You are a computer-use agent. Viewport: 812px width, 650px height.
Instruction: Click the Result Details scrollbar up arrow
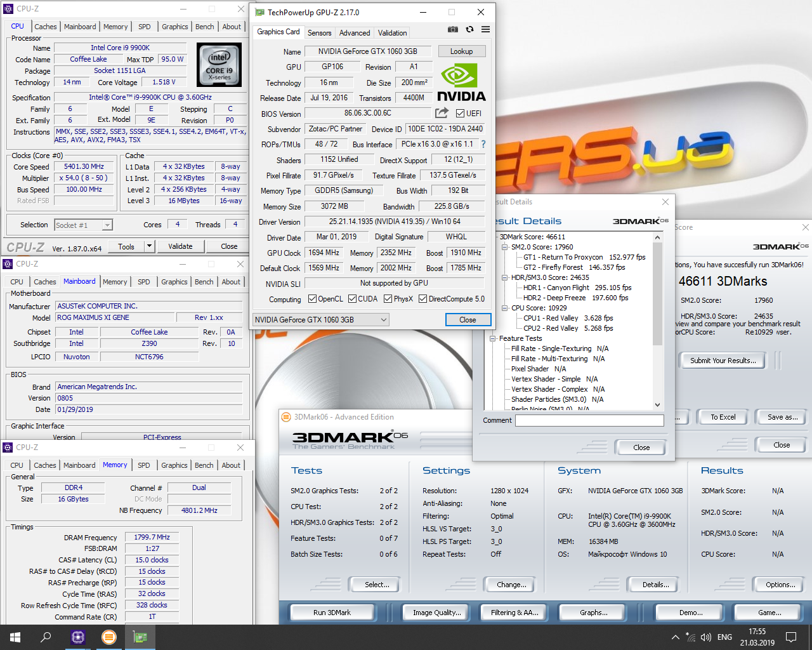pos(657,237)
